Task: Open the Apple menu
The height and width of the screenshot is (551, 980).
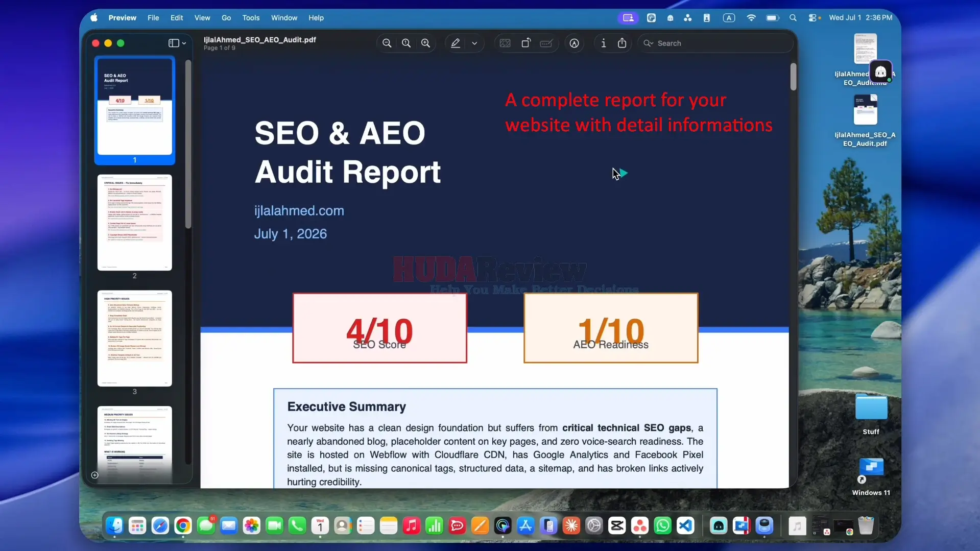Action: click(x=94, y=18)
